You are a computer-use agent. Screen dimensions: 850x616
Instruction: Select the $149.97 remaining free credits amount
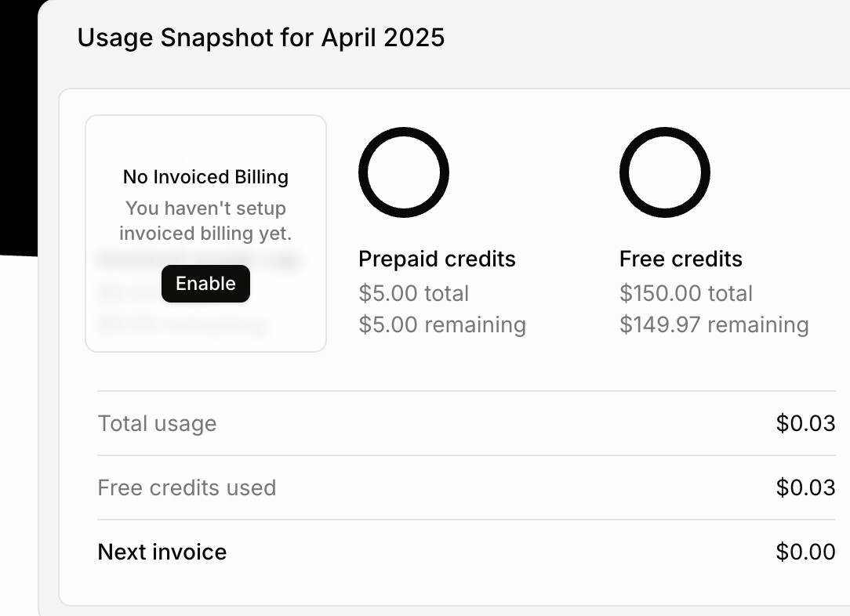(714, 325)
